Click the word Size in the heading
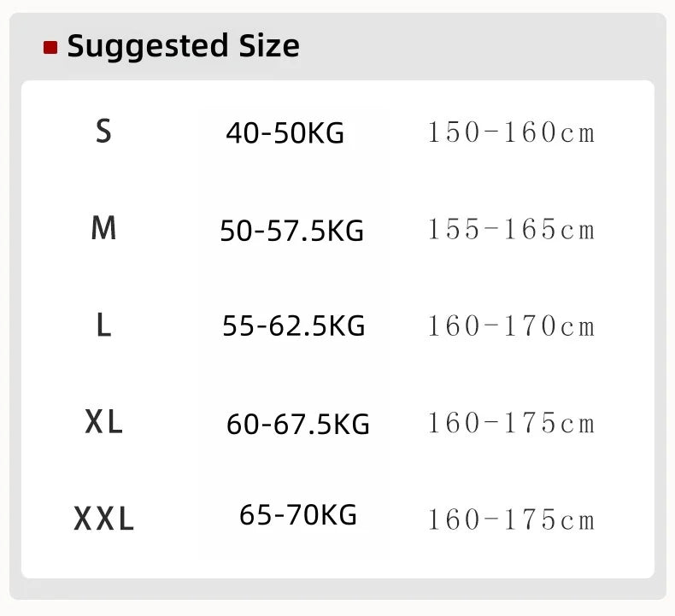The image size is (675, 616). click(269, 45)
